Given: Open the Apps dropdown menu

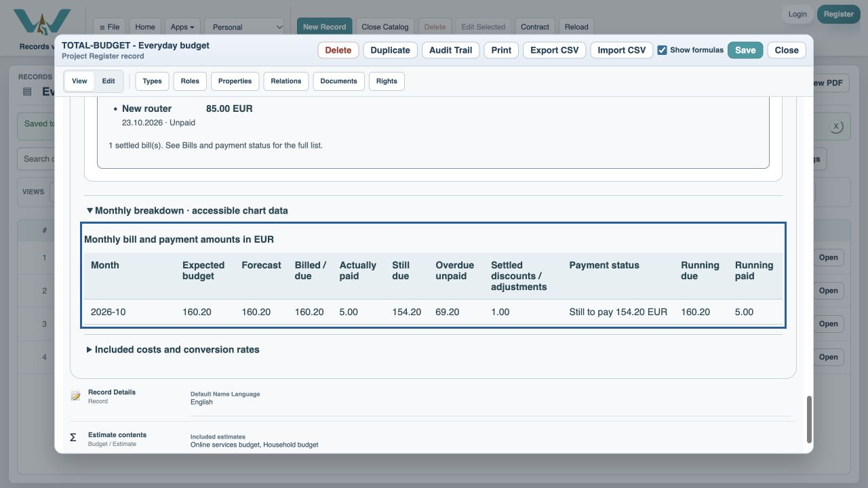Looking at the screenshot, I should pyautogui.click(x=182, y=27).
